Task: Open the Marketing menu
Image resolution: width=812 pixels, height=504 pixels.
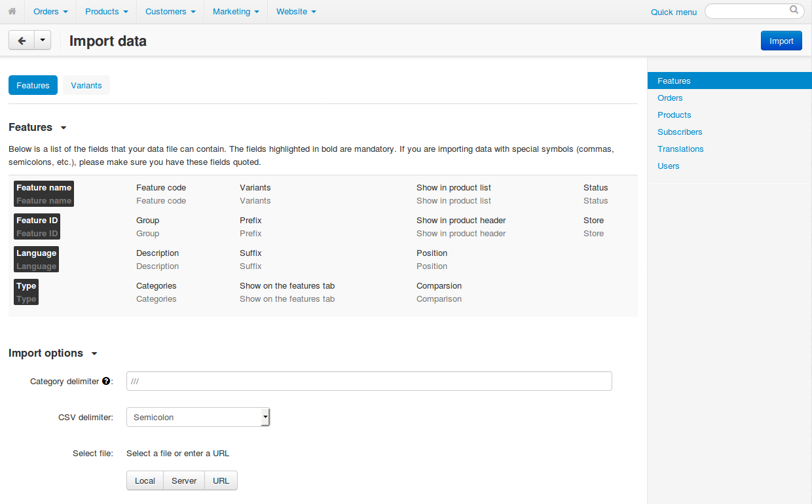Action: point(236,12)
